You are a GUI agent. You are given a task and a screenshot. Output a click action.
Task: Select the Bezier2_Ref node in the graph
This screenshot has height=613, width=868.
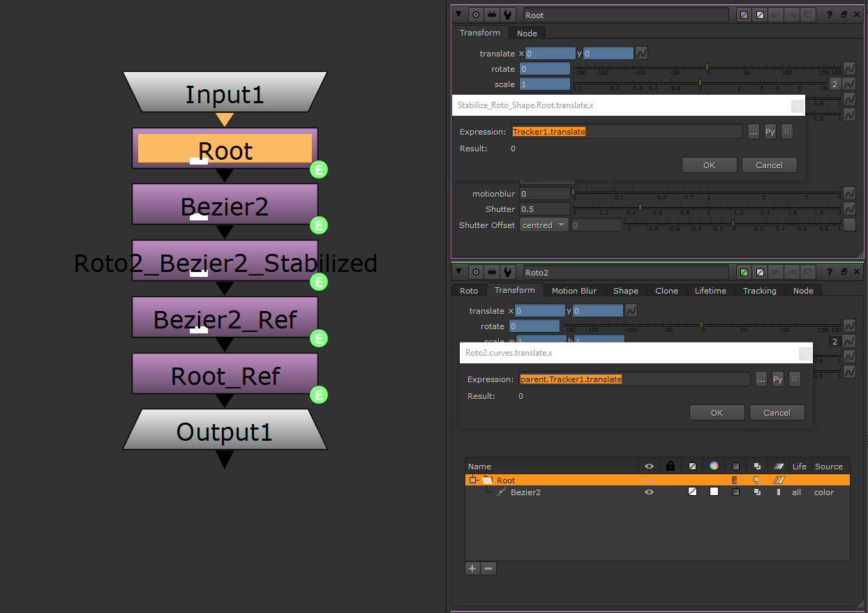225,319
